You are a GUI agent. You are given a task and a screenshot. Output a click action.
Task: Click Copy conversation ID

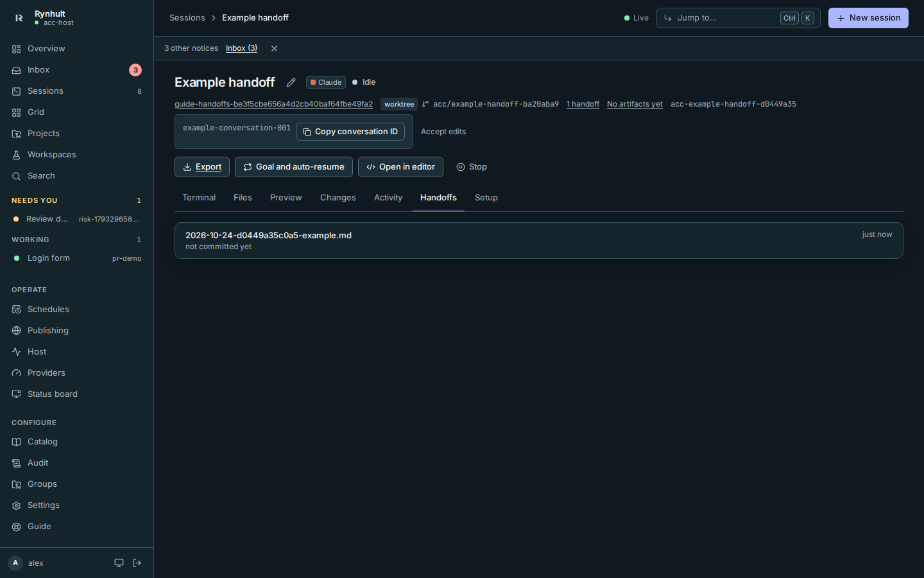click(x=350, y=132)
